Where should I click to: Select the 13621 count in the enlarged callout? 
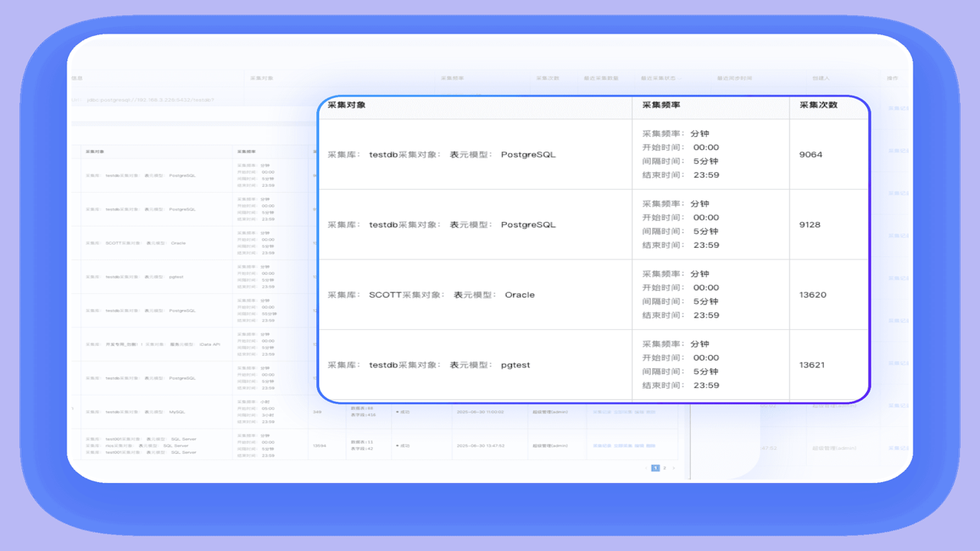click(x=812, y=365)
